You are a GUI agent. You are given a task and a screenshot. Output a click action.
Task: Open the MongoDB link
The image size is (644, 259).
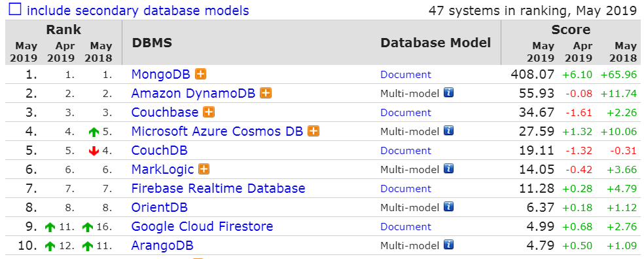[160, 75]
